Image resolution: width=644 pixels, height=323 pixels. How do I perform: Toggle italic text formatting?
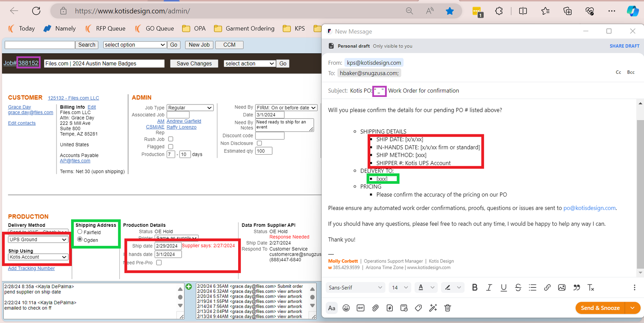click(489, 287)
